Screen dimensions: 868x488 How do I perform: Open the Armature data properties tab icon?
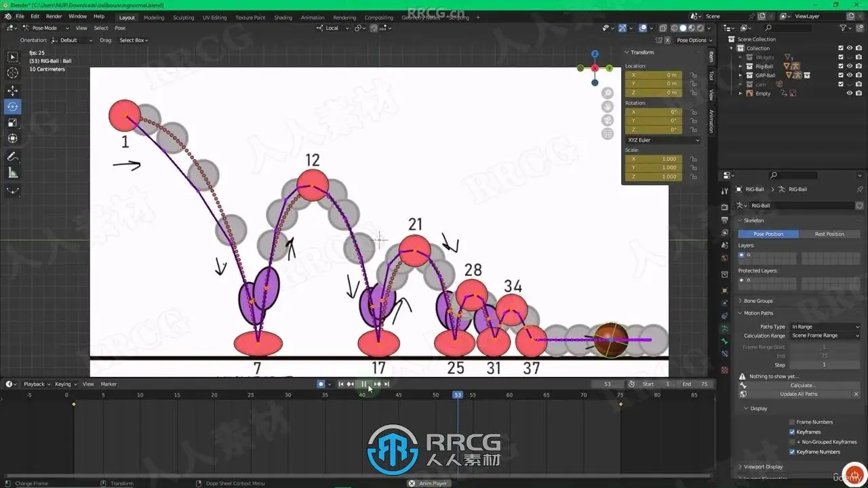pyautogui.click(x=725, y=328)
